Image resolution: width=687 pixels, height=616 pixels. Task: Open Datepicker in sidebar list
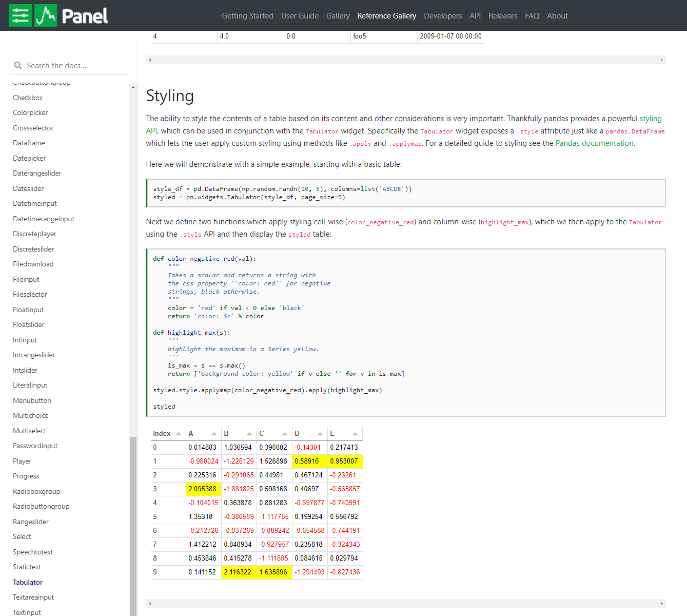pyautogui.click(x=29, y=158)
